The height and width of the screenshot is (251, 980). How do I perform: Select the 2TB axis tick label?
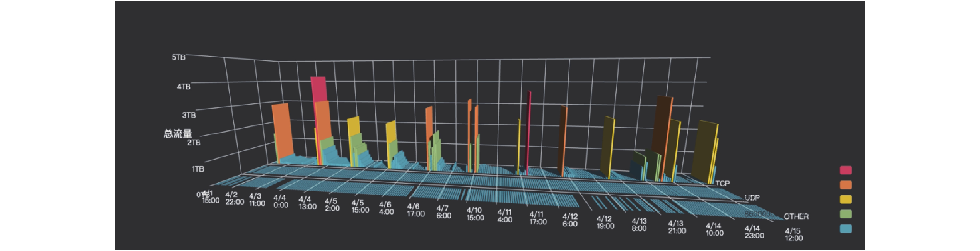tap(194, 143)
